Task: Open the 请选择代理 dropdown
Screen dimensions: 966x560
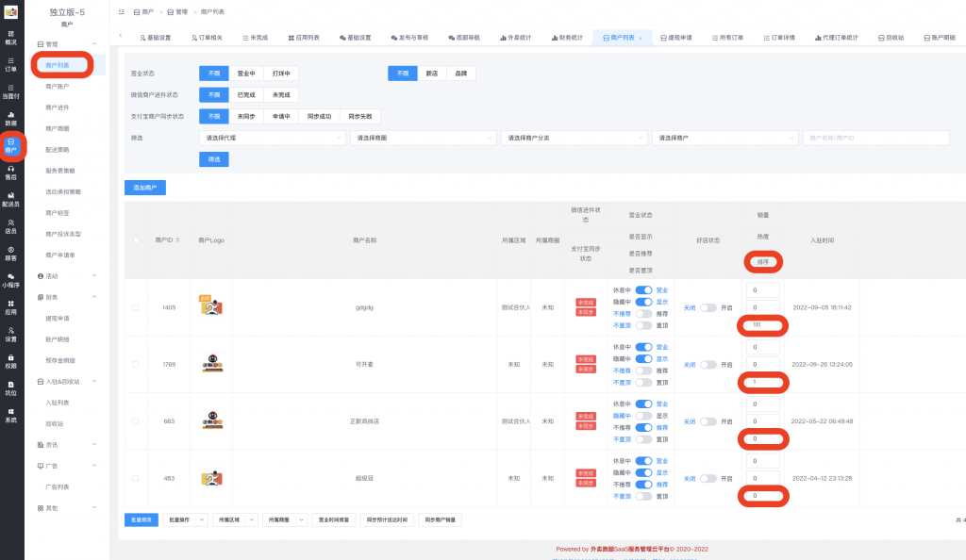Action: coord(273,138)
